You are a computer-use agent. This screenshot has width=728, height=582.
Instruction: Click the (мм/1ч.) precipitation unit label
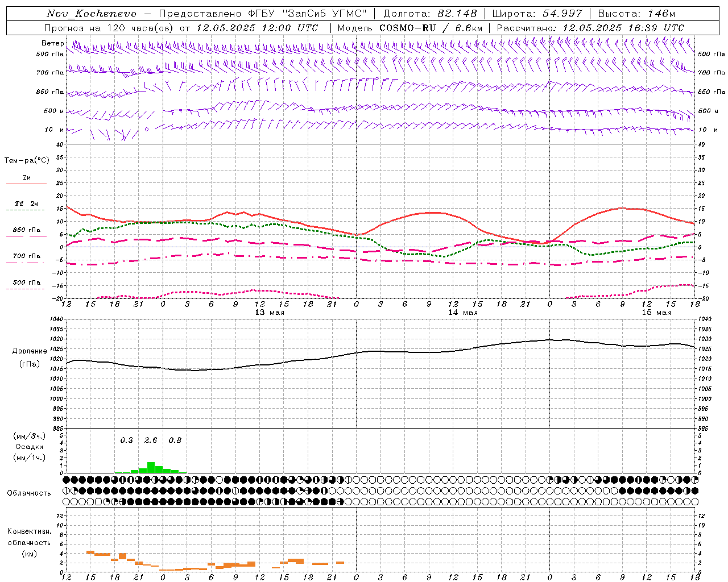coord(30,458)
